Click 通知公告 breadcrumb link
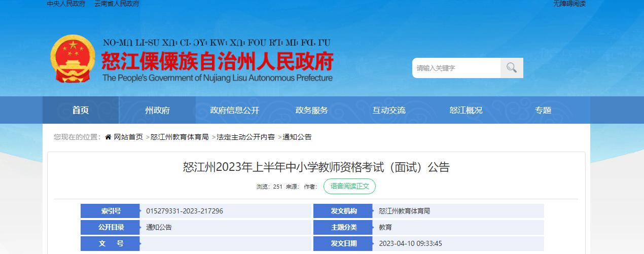The height and width of the screenshot is (254, 644). [297, 137]
